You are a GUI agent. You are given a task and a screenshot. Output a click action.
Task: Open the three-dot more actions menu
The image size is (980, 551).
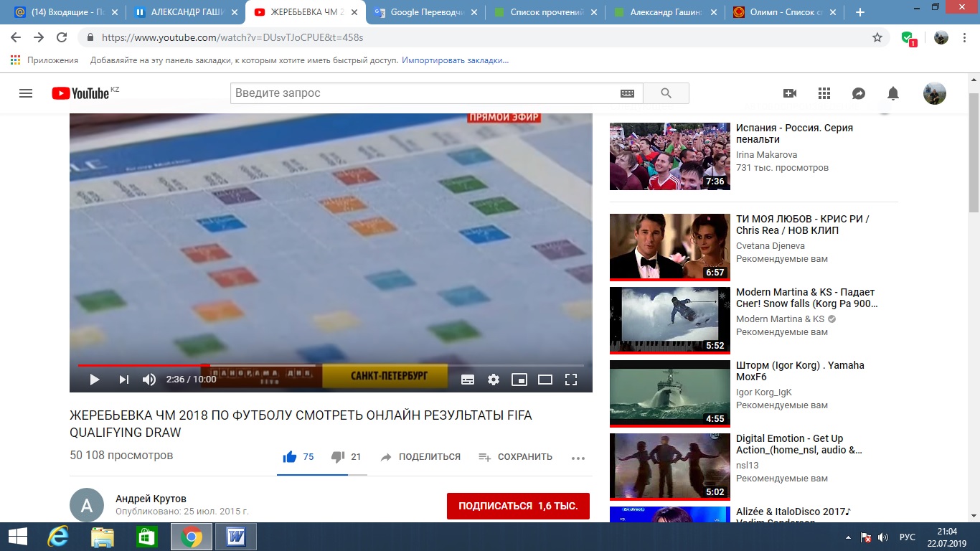[x=578, y=458]
